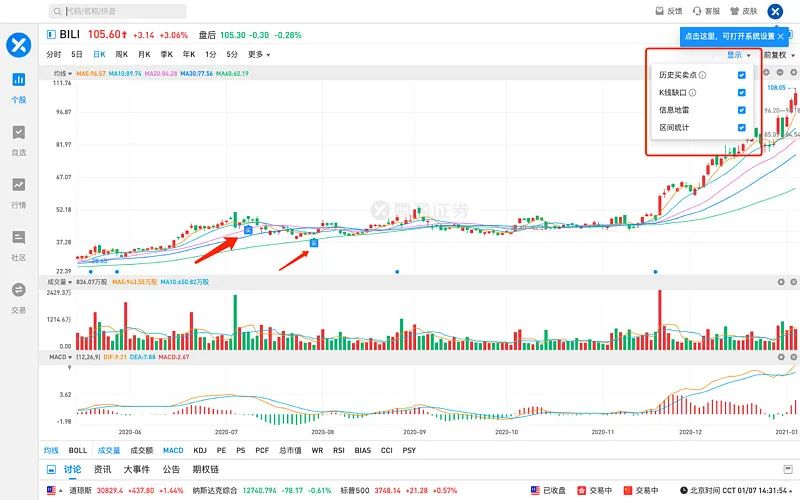Select the PSY indicator button
Viewport: 800px width, 500px height.
[409, 450]
